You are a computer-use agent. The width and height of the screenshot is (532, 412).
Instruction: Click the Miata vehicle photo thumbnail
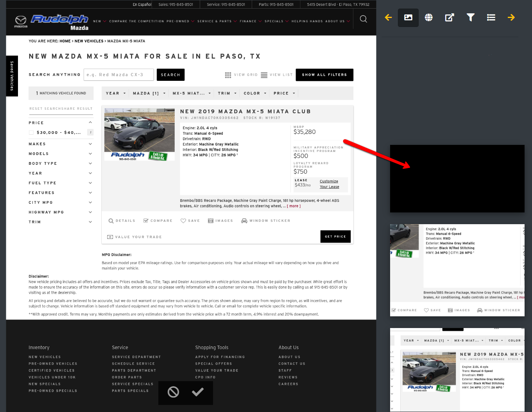point(139,134)
